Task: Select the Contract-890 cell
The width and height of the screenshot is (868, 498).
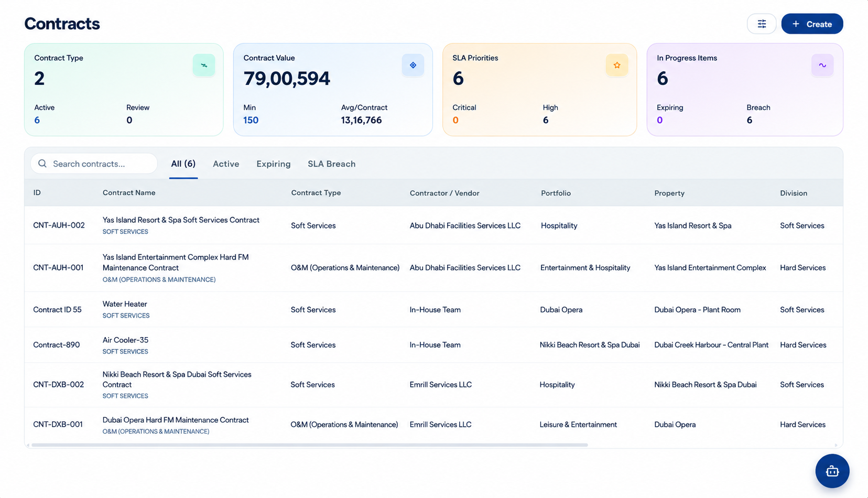Action: [56, 345]
